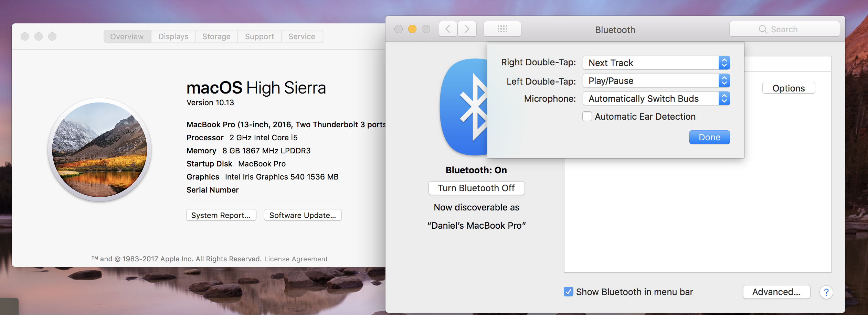868x315 pixels.
Task: Open System Report
Action: tap(221, 215)
